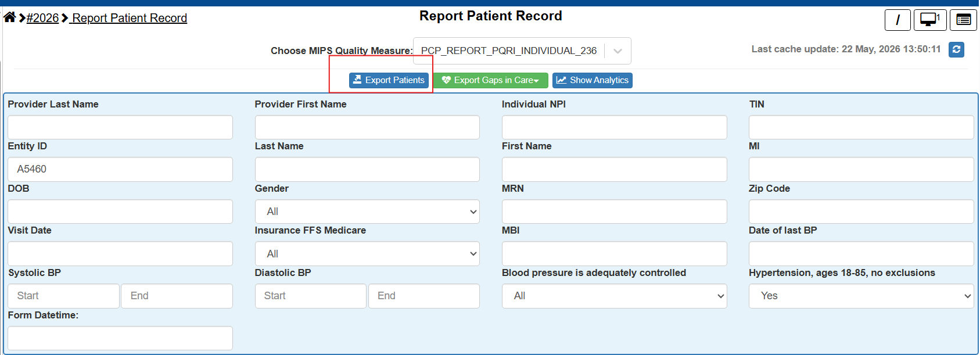Click the Entity ID field

[x=120, y=169]
